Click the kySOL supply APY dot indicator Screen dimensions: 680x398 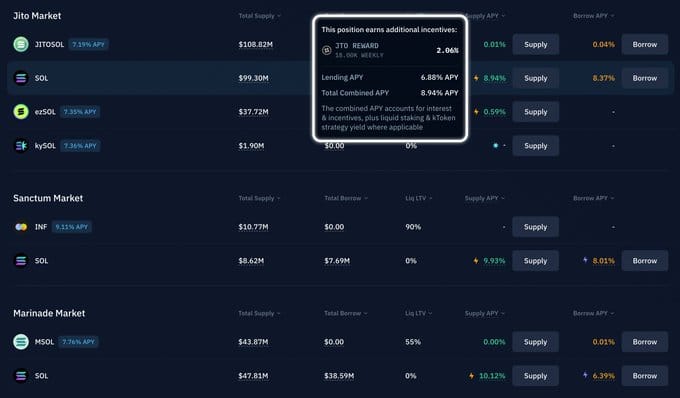pyautogui.click(x=495, y=146)
